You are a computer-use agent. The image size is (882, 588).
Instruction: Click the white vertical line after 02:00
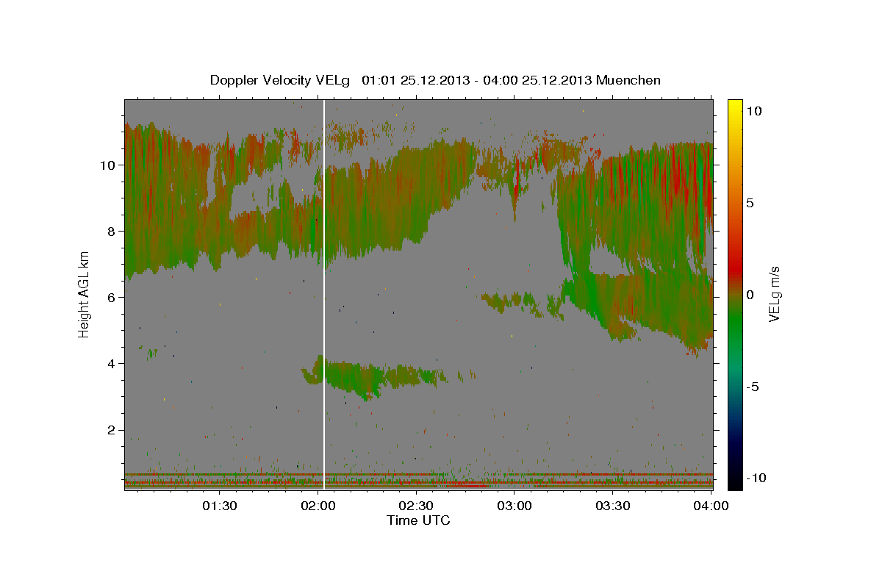(324, 294)
